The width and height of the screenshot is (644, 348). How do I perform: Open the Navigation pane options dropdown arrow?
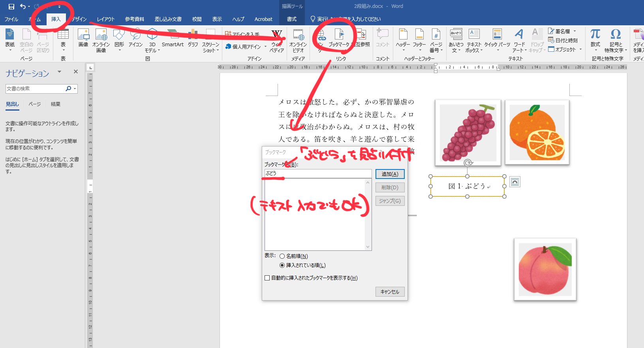(x=60, y=72)
